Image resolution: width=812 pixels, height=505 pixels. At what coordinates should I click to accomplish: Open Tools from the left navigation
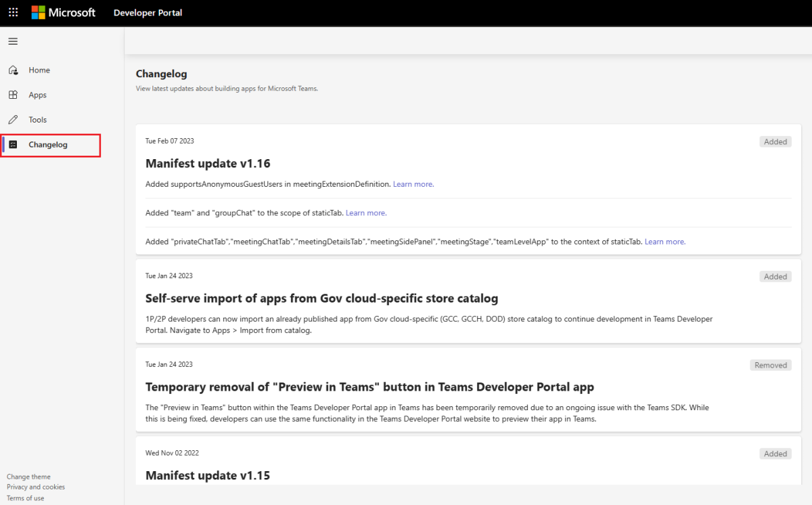38,120
